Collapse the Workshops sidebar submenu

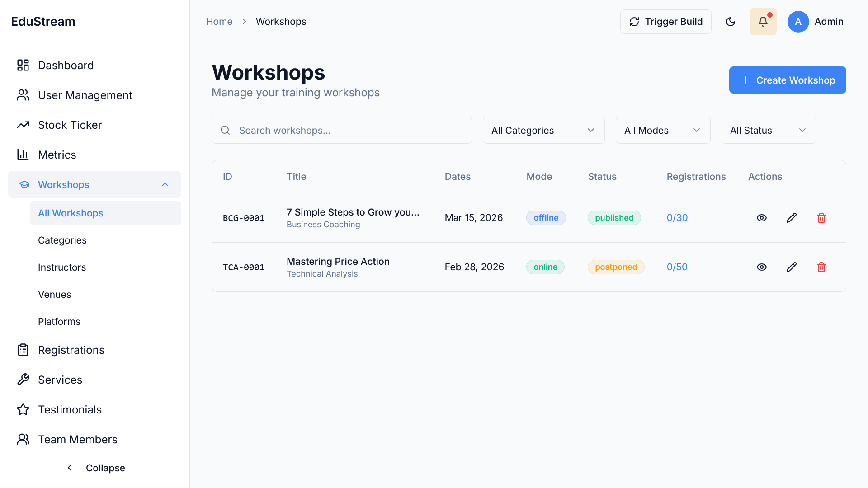pyautogui.click(x=165, y=184)
